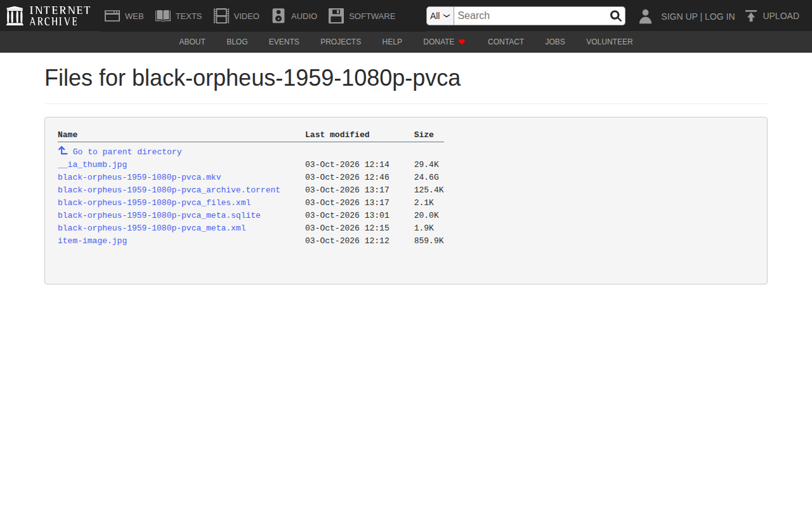Click the 24.6G size value

[426, 177]
